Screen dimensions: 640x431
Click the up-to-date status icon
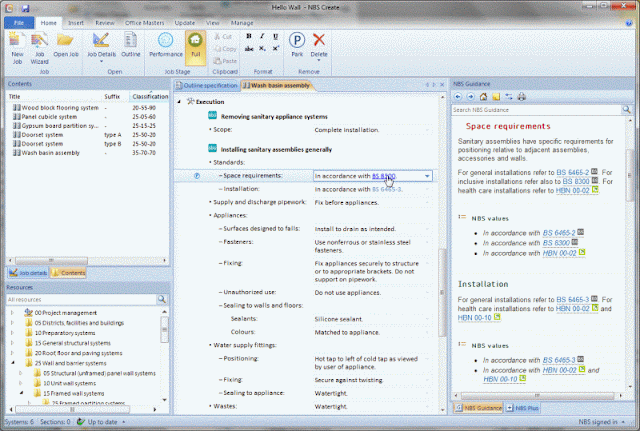tap(80, 422)
